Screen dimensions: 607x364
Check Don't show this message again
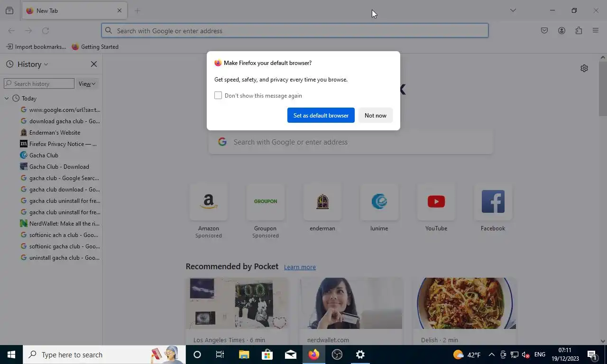point(218,96)
